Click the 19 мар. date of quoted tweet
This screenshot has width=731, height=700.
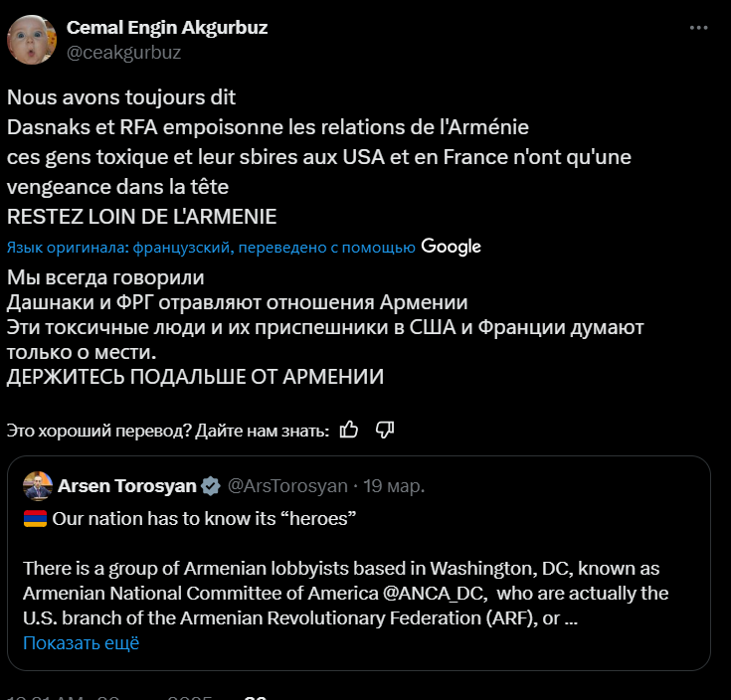tap(395, 486)
